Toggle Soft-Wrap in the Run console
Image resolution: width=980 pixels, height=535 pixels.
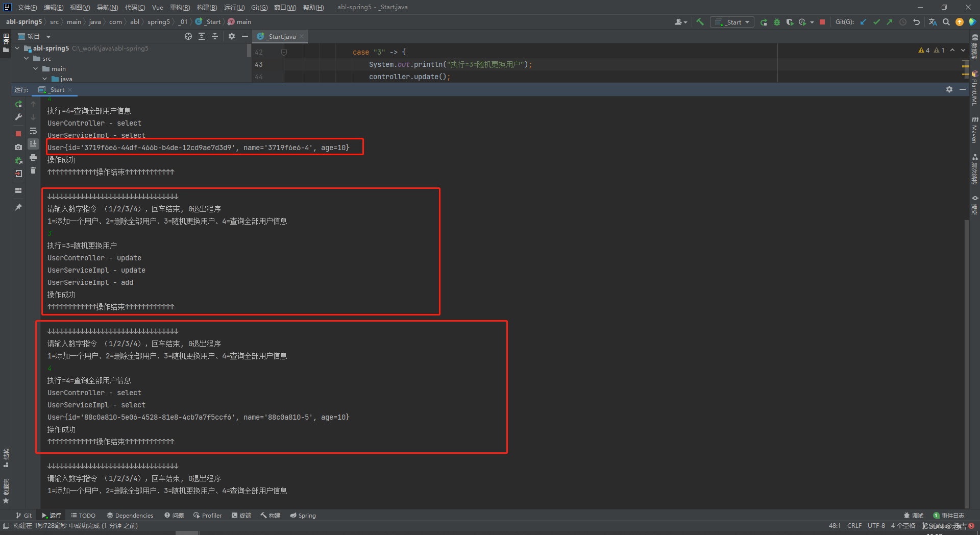click(33, 131)
